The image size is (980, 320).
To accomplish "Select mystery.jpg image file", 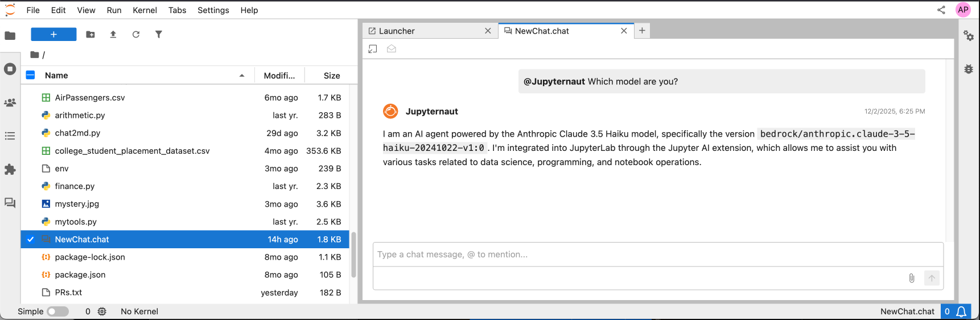I will tap(185, 204).
